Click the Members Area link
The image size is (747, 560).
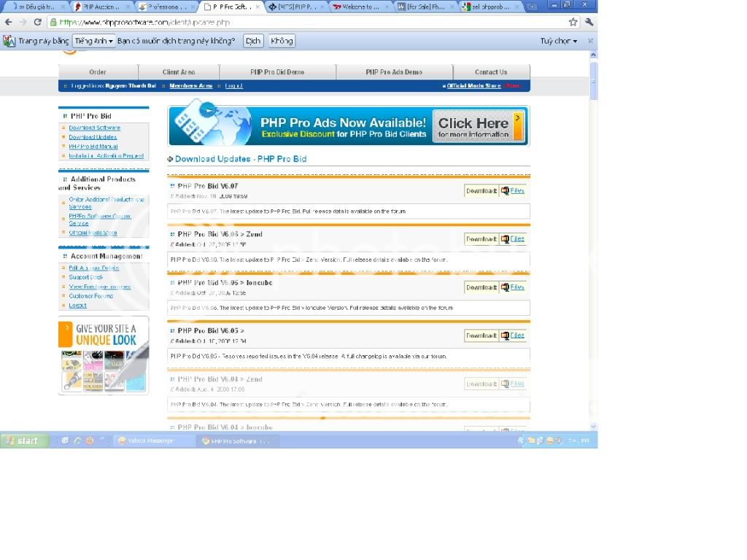pyautogui.click(x=190, y=86)
